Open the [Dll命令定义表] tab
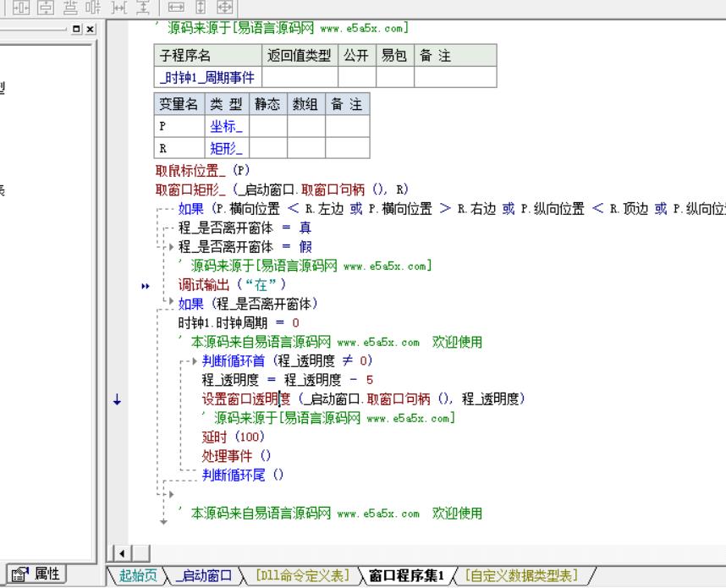The width and height of the screenshot is (726, 588). coord(303,576)
